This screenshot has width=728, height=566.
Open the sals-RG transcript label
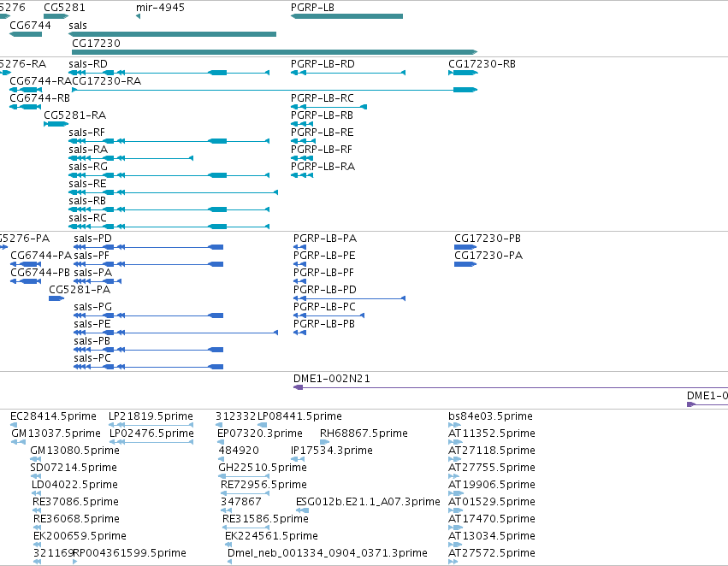88,167
